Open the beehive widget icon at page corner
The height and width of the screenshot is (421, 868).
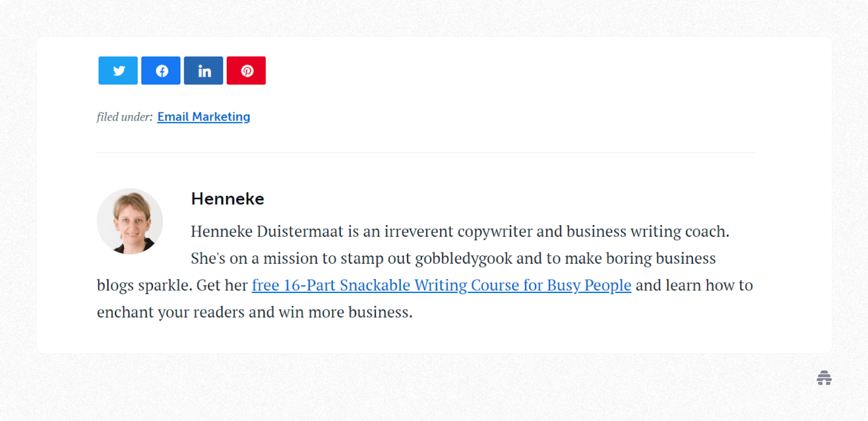[x=824, y=378]
